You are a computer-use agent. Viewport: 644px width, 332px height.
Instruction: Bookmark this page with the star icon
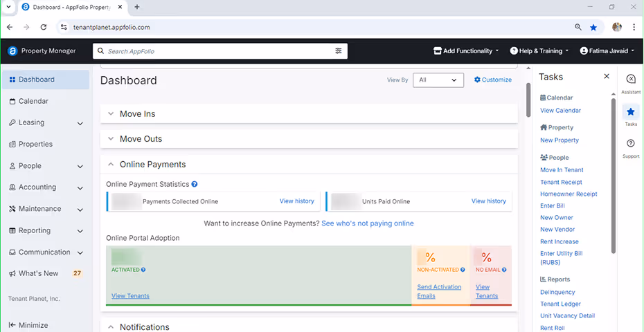(x=593, y=28)
